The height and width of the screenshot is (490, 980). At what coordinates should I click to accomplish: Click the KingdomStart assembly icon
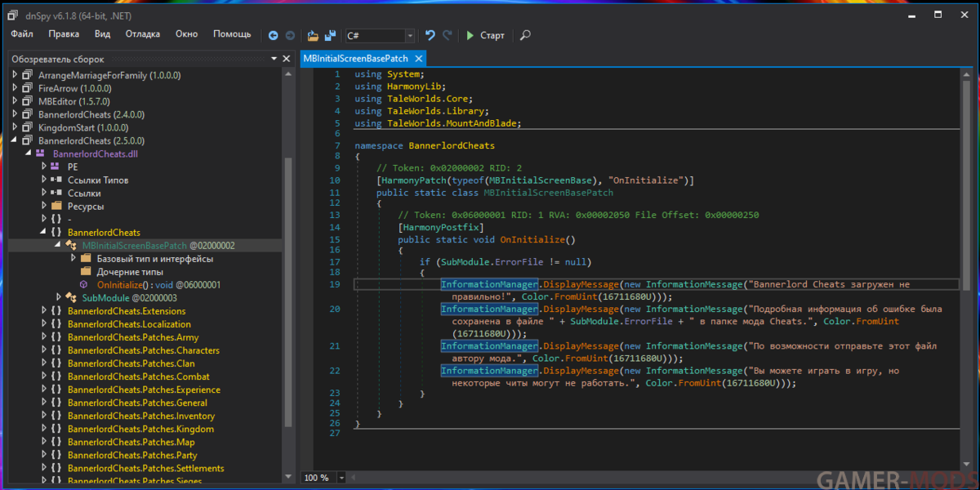(27, 127)
